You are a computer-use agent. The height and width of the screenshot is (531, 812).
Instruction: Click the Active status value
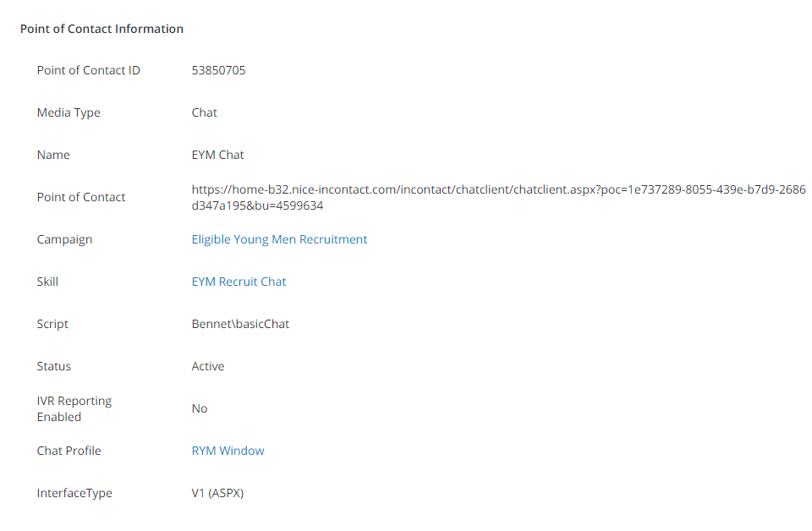(x=208, y=366)
